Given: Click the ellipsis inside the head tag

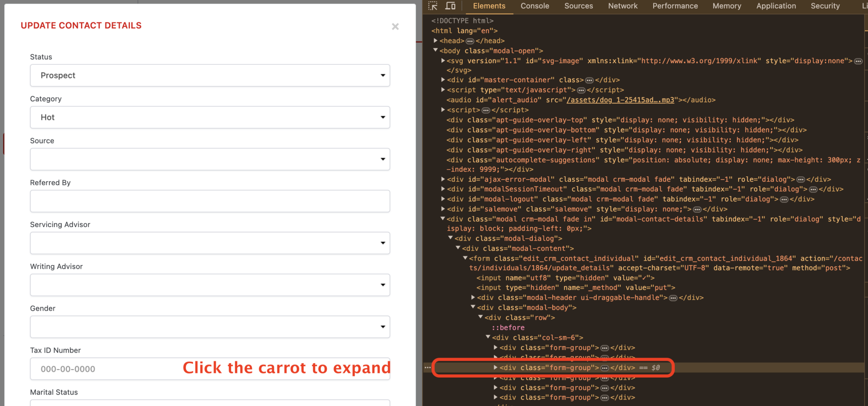Looking at the screenshot, I should coord(470,41).
